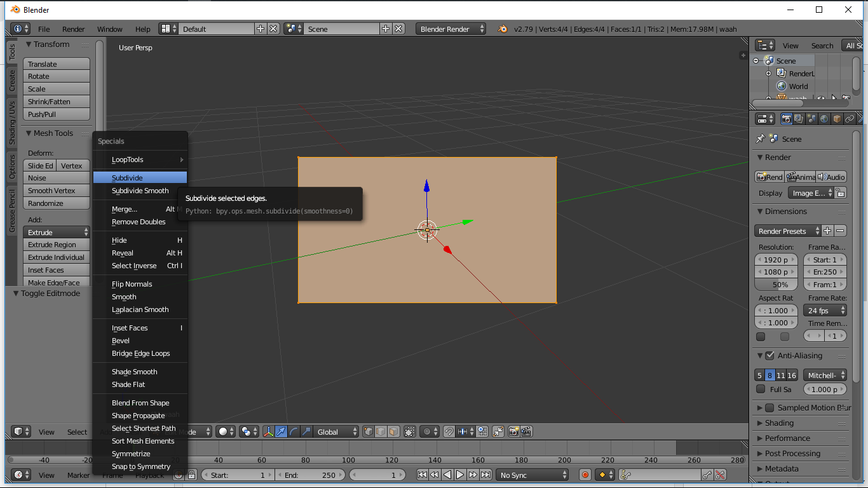Click the Audio render button
This screenshot has height=488, width=868.
click(x=831, y=177)
